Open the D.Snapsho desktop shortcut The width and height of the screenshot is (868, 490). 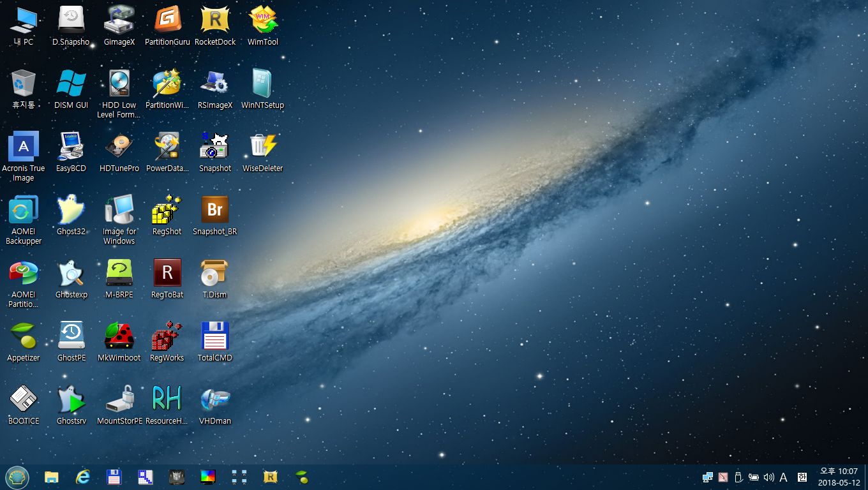71,26
